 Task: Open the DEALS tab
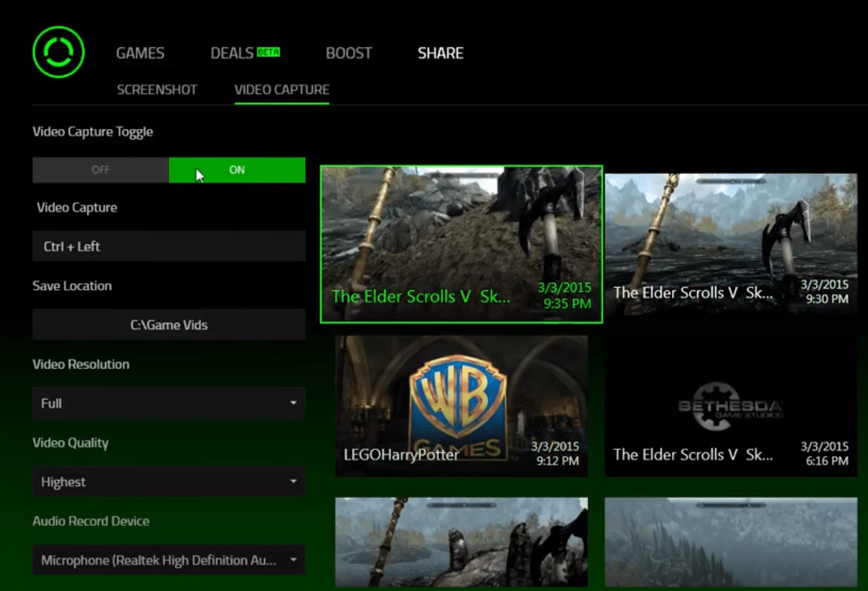(x=232, y=53)
